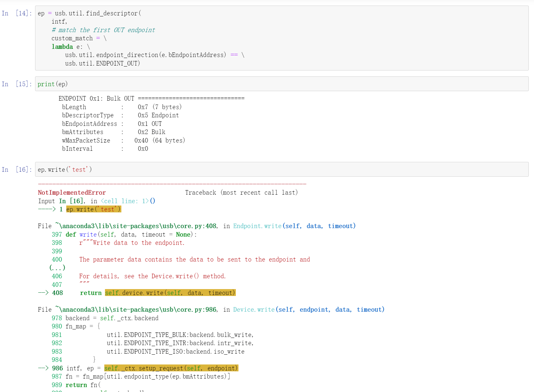Screen dimensions: 534x392
Task: Click the collapsed '(...)' traceback marker
Action: tap(57, 268)
